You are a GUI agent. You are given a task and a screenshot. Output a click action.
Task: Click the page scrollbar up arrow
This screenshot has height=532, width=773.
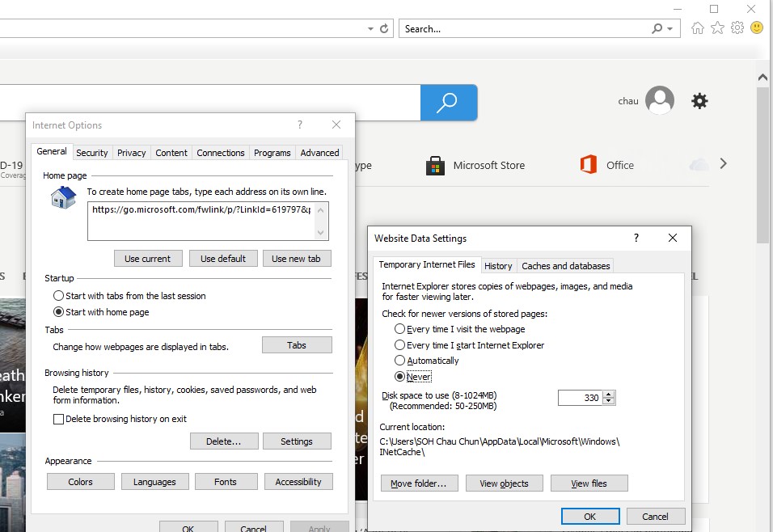(x=762, y=78)
